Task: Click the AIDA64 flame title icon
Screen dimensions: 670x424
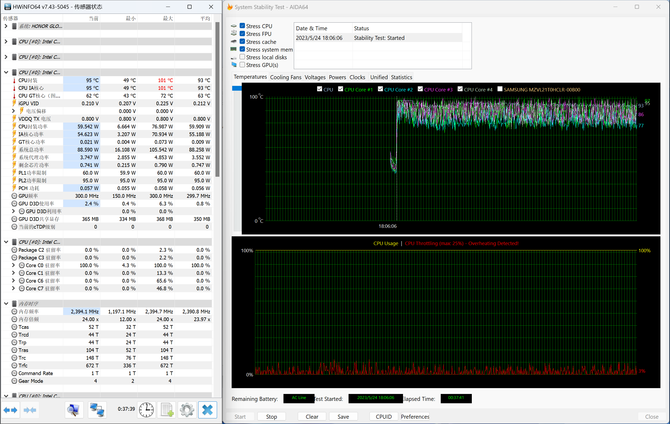Action: click(x=230, y=7)
